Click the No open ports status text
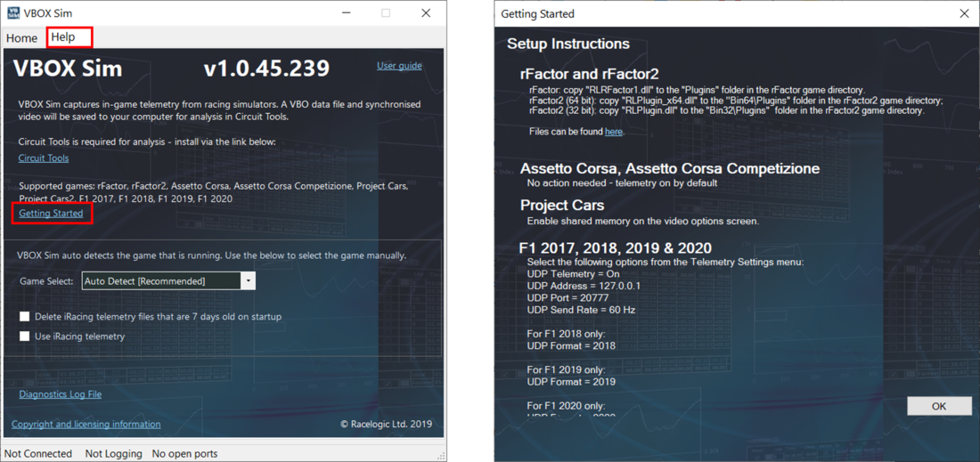Image resolution: width=980 pixels, height=462 pixels. pos(185,454)
